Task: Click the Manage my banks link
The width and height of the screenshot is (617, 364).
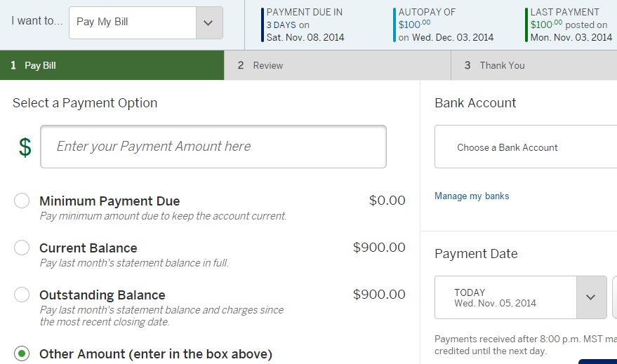Action: click(x=472, y=196)
